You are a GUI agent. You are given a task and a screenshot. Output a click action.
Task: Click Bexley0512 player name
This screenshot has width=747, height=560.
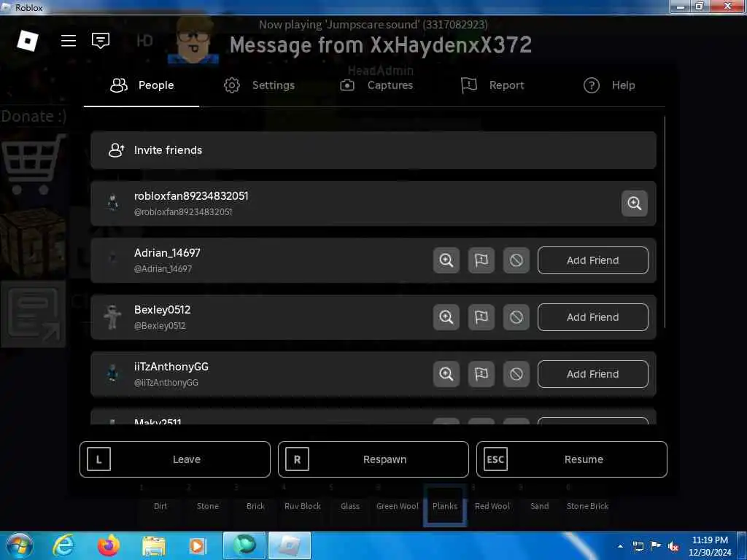[163, 309]
